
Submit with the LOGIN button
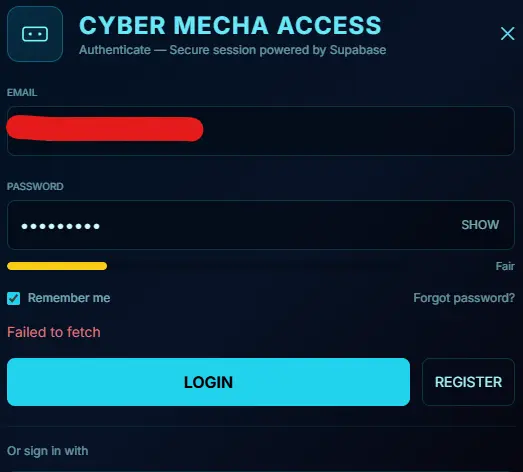208,382
